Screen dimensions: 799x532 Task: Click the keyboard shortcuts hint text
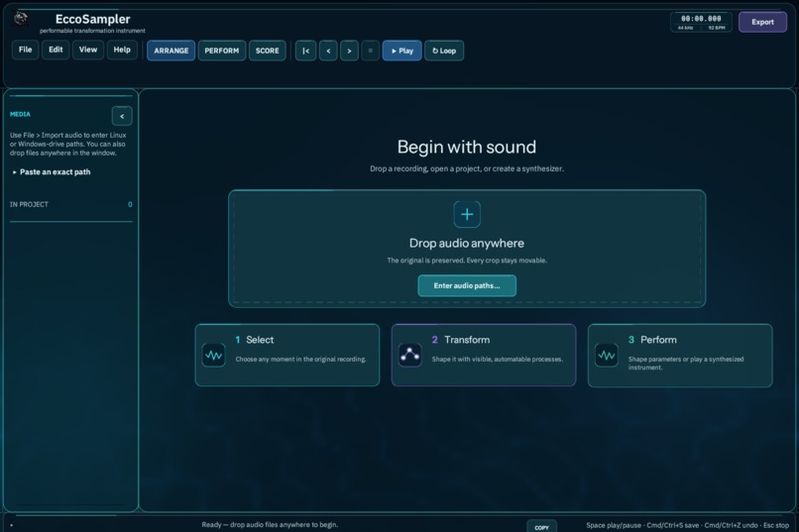687,525
